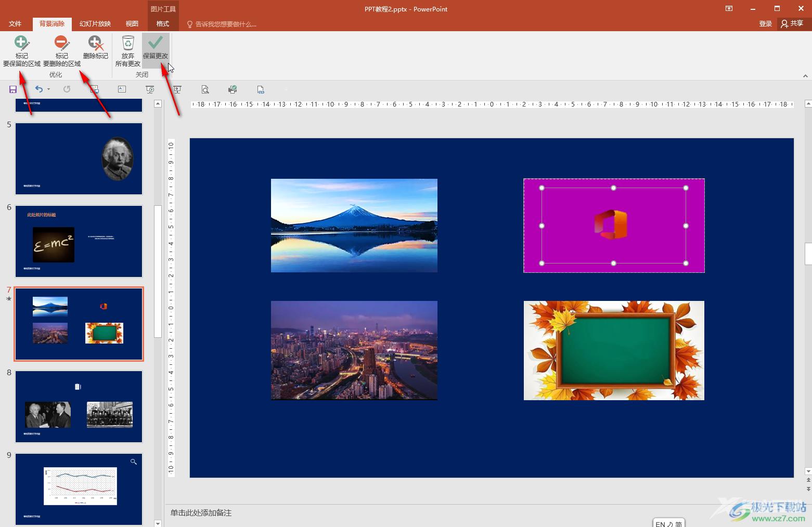The width and height of the screenshot is (812, 527).
Task: Select slide 7 thumbnail
Action: (79, 324)
